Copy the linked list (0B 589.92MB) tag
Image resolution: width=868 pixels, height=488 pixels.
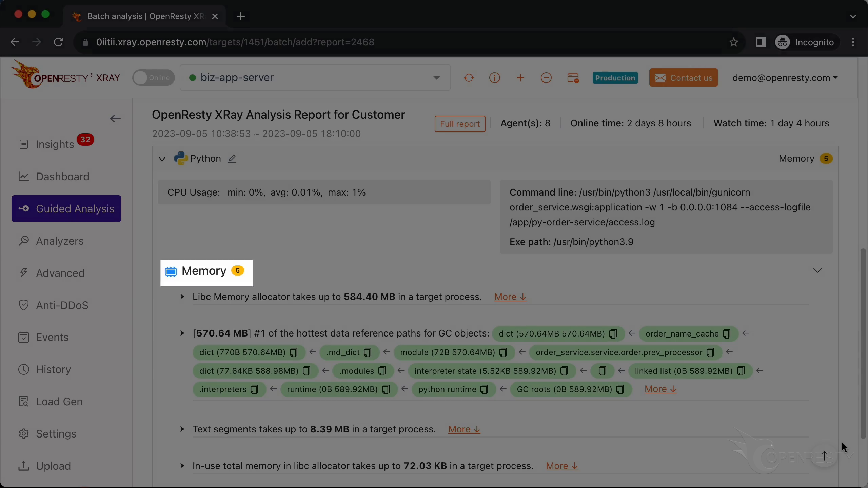(741, 371)
